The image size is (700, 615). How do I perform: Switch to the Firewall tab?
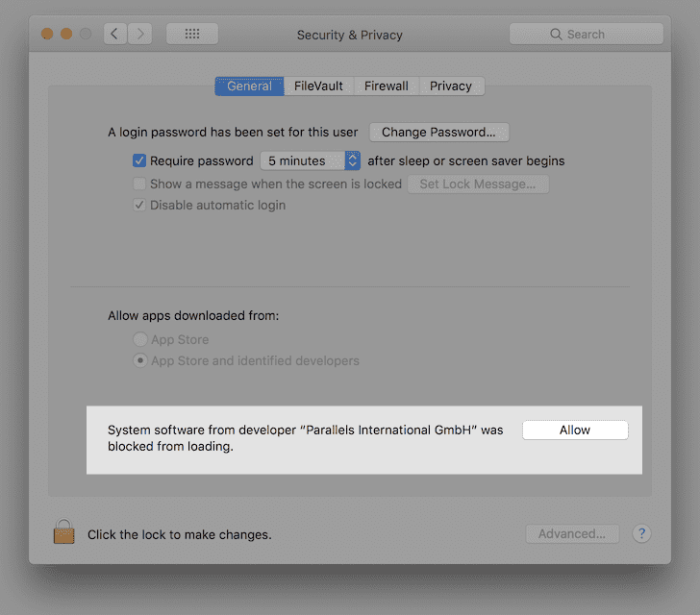pyautogui.click(x=387, y=86)
